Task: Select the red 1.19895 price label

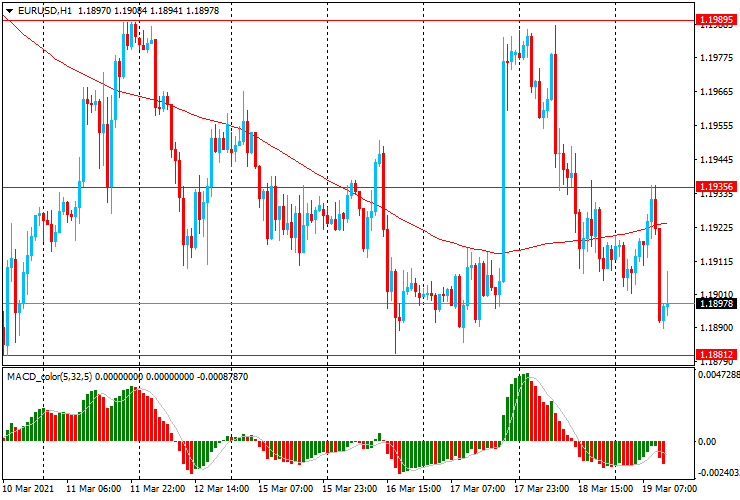Action: (x=716, y=20)
